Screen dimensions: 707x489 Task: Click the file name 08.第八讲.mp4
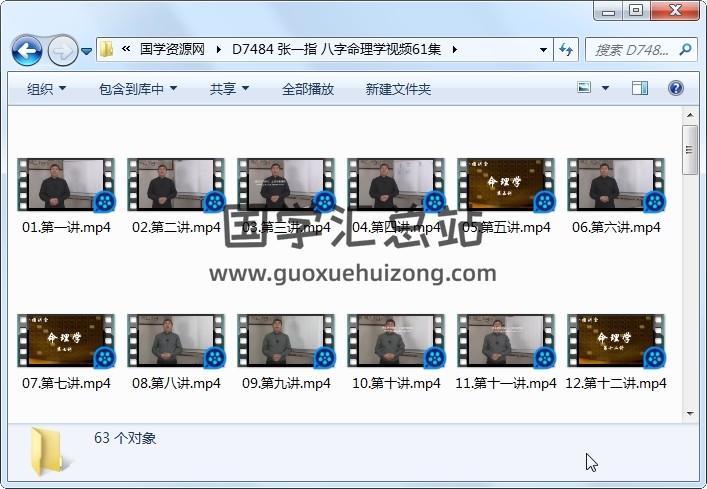[x=176, y=383]
